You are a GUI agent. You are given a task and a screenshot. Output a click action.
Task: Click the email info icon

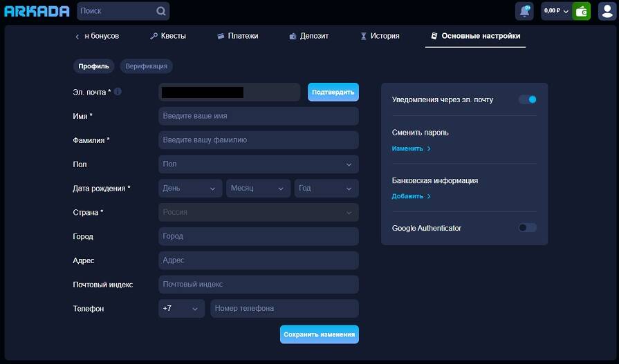click(118, 91)
